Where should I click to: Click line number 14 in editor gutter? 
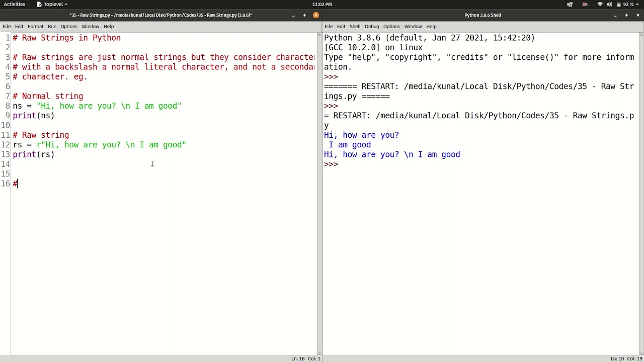pyautogui.click(x=5, y=164)
